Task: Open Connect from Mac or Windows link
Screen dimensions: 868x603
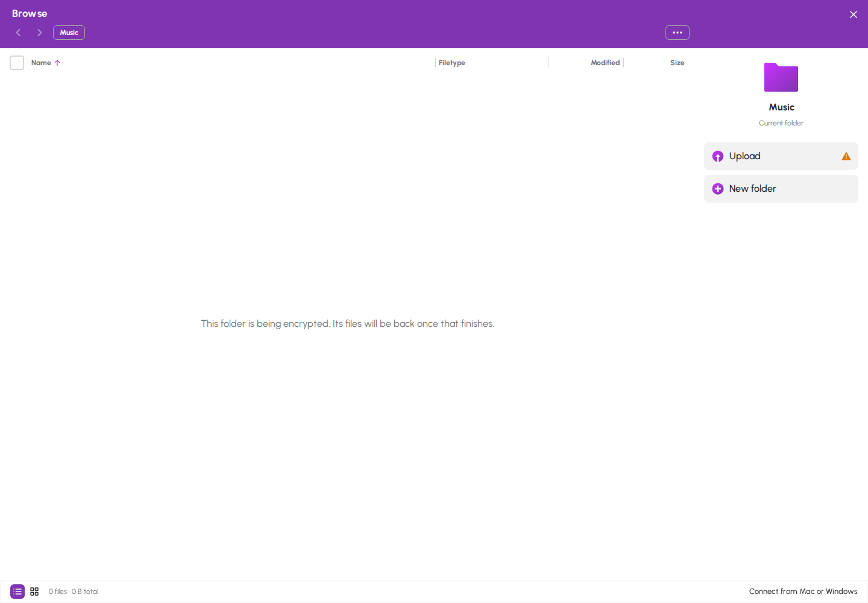Action: pos(804,592)
